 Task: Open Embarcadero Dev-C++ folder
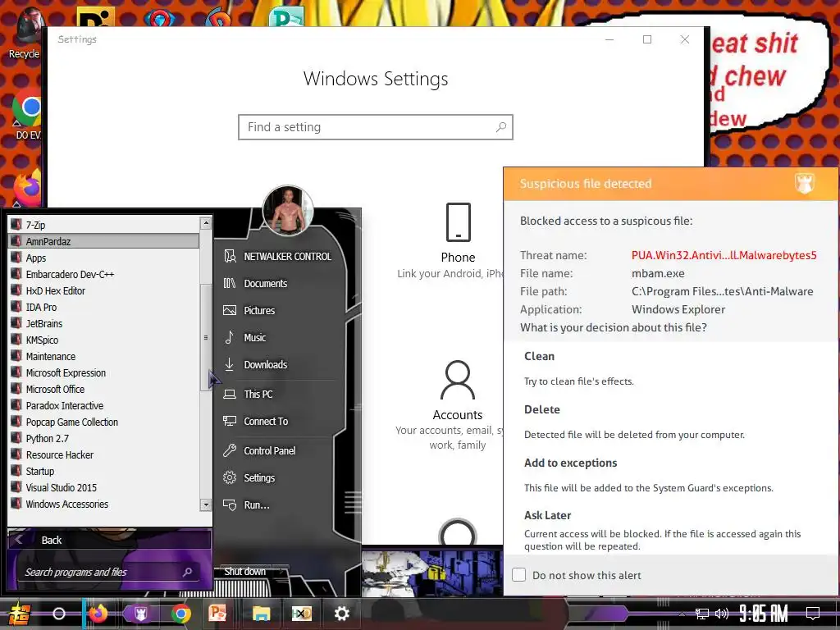click(x=103, y=274)
